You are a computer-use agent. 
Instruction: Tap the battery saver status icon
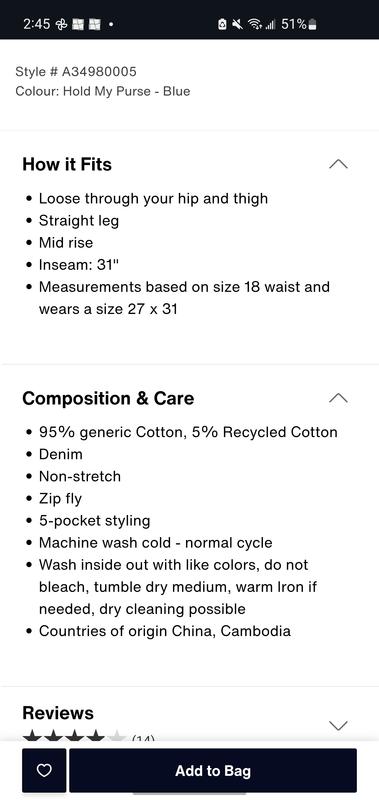click(222, 24)
